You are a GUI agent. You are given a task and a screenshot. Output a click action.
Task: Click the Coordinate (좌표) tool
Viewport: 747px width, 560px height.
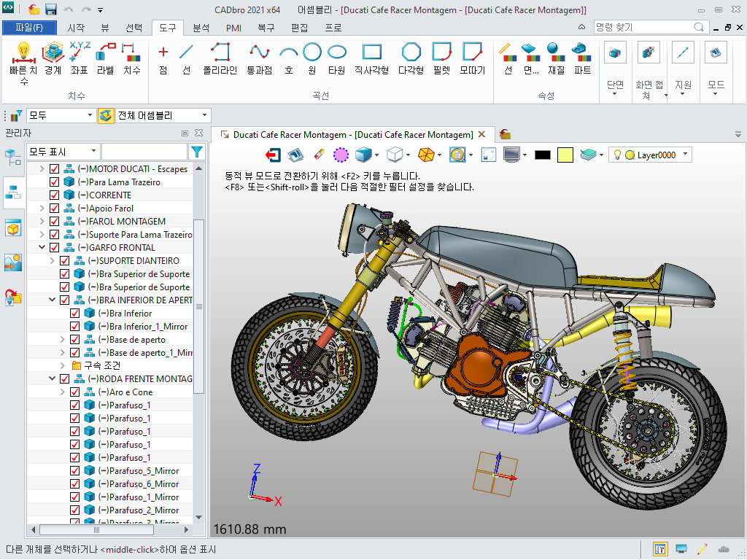coord(79,58)
